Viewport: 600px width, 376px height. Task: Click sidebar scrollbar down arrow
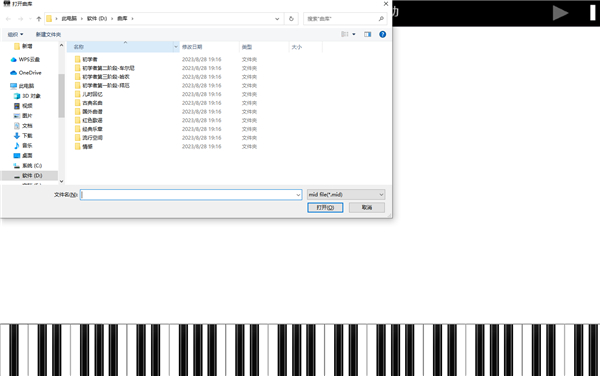coord(61,181)
